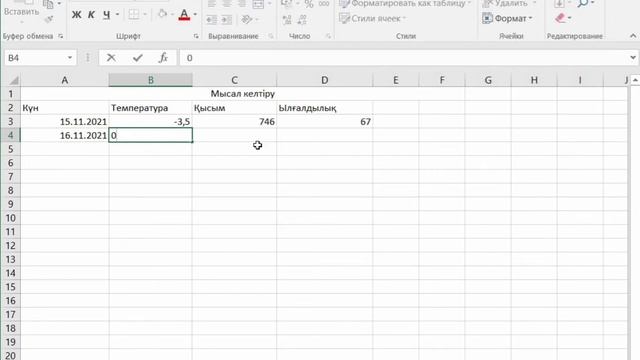Collapse the ribbon with the chevron
640x360 pixels.
[633, 36]
